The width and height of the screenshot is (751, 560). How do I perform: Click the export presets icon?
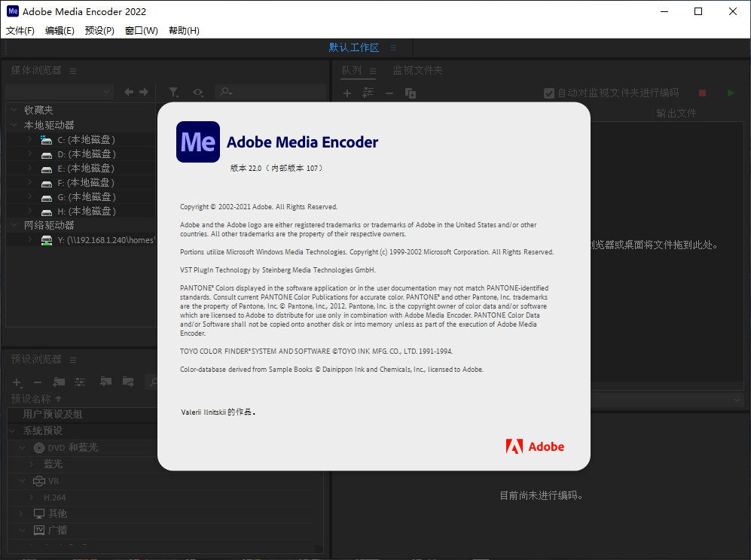(x=128, y=382)
